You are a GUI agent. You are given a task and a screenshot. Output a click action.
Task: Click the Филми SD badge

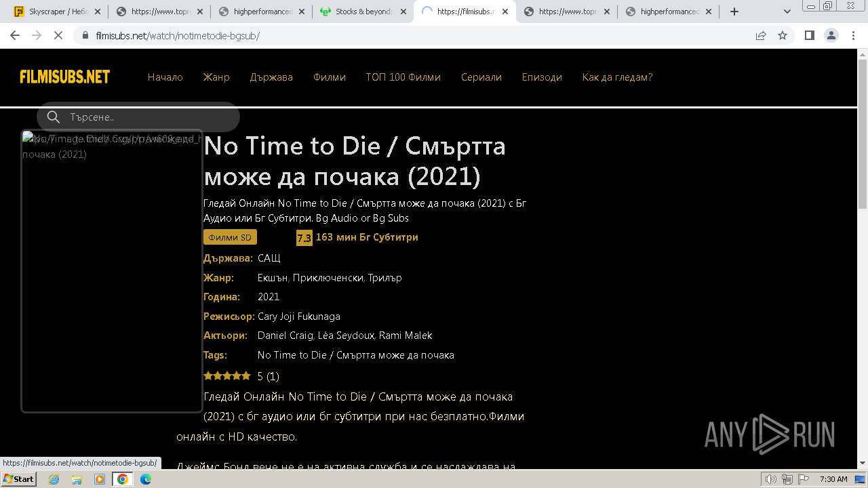coord(230,237)
